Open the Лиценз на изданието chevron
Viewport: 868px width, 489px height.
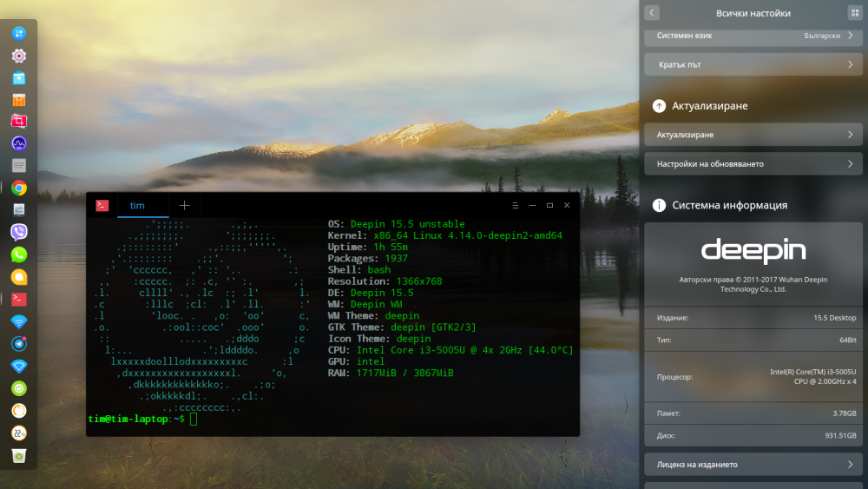pos(851,465)
